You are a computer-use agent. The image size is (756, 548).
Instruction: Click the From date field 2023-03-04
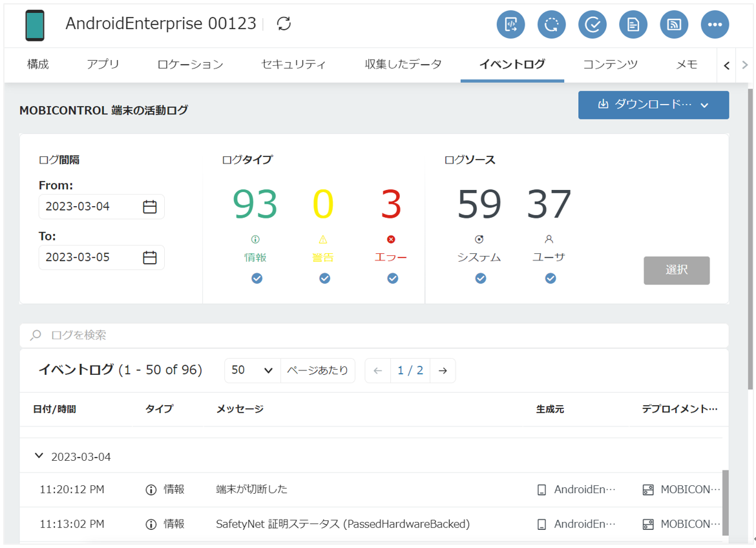101,206
